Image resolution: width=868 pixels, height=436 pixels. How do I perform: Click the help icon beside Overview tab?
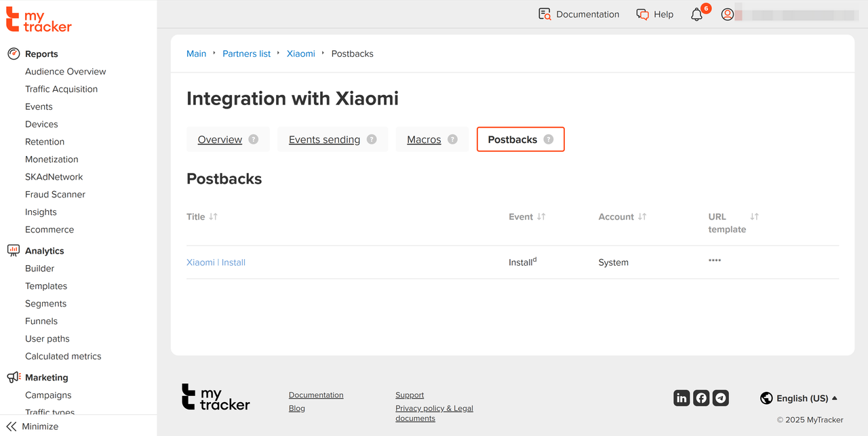[x=253, y=139]
